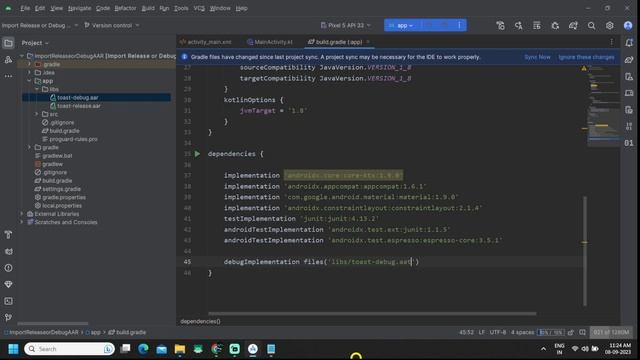Screen dimensions: 640x360
Task: Click the memory indicator in status bar
Action: point(611,332)
